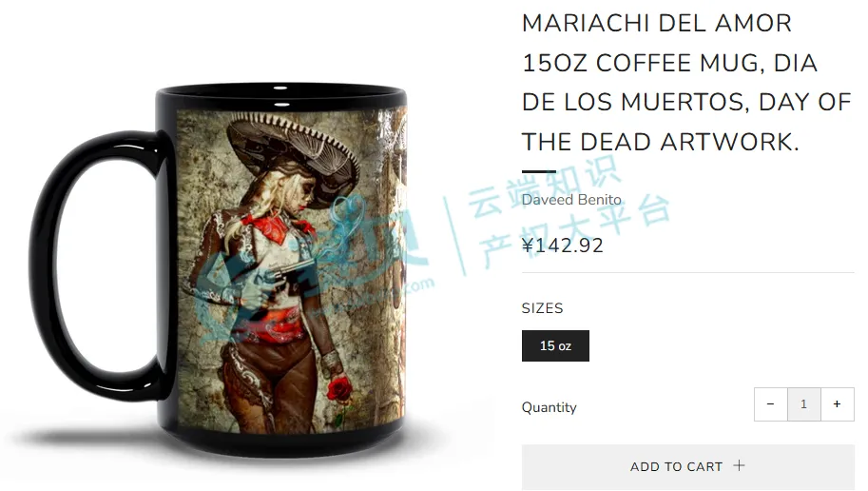Click the quantity number input field

pyautogui.click(x=803, y=404)
